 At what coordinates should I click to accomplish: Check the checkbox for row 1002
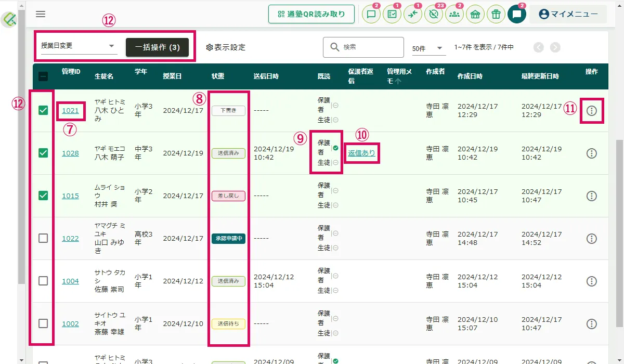43,324
